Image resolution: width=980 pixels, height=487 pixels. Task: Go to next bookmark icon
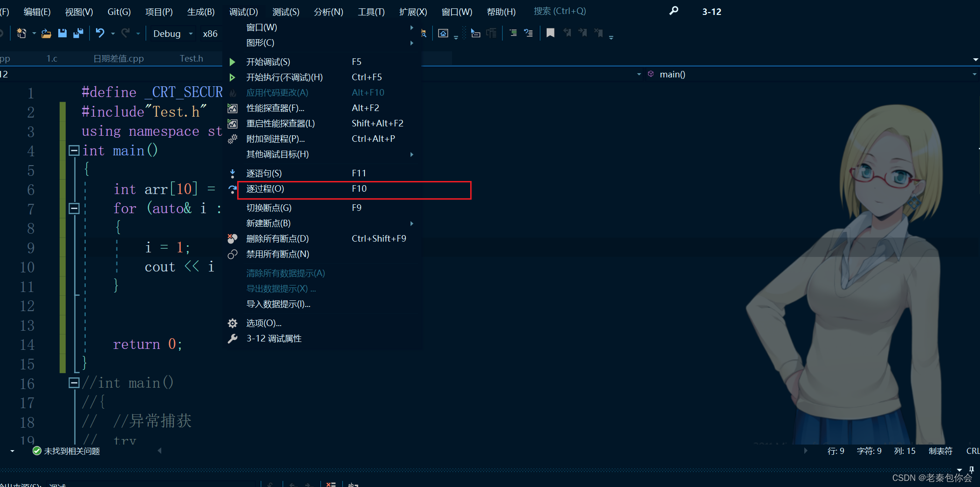click(x=583, y=33)
